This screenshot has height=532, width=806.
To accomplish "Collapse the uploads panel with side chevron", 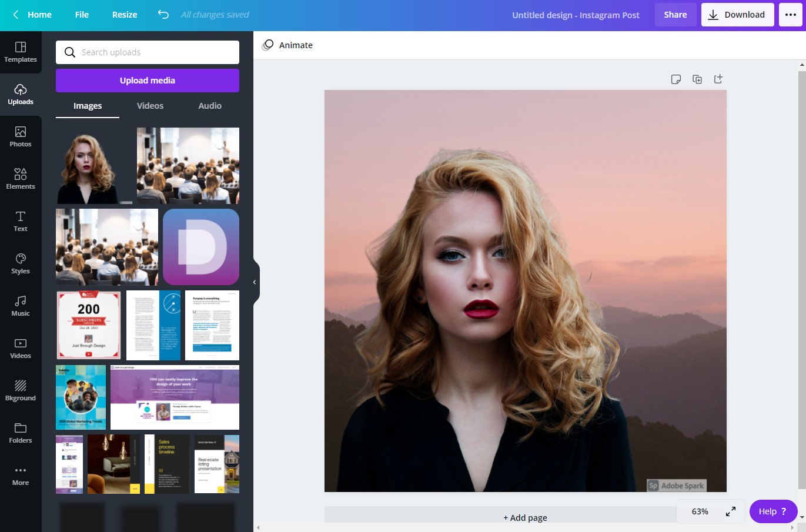I will [254, 282].
